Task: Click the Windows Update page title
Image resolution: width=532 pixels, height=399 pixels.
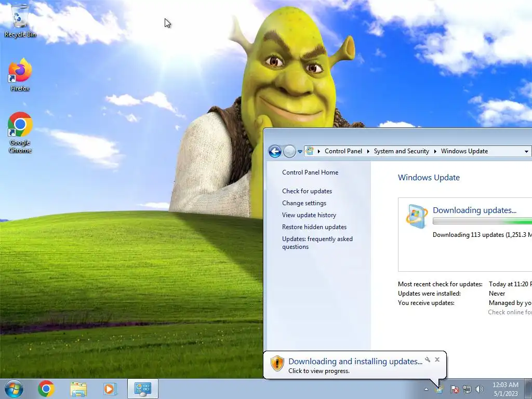Action: coord(429,178)
